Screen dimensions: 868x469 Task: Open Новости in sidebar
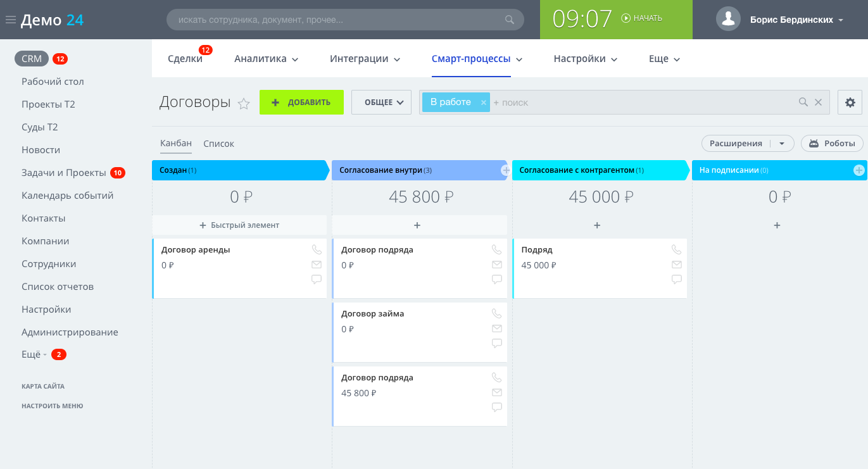[41, 150]
